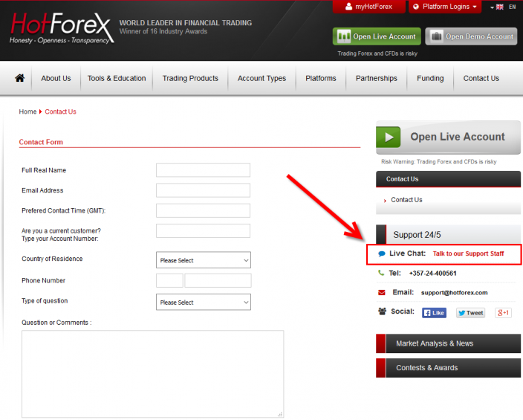Open the Account Types menu
The width and height of the screenshot is (523, 420).
[x=261, y=78]
